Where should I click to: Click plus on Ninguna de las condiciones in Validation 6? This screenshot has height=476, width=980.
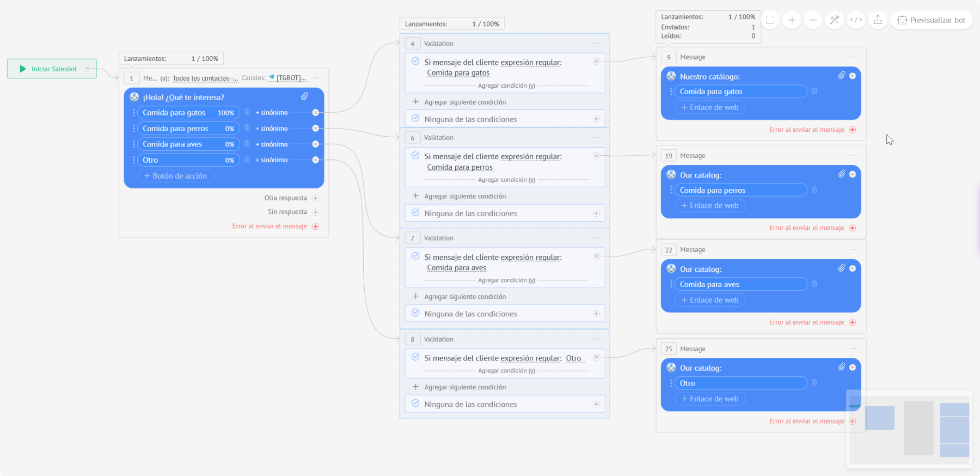(x=596, y=213)
